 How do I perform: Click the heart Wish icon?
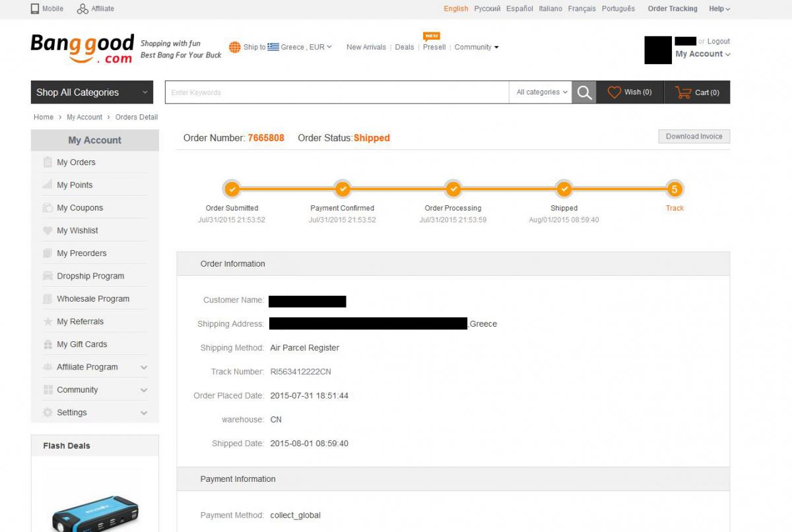[614, 92]
